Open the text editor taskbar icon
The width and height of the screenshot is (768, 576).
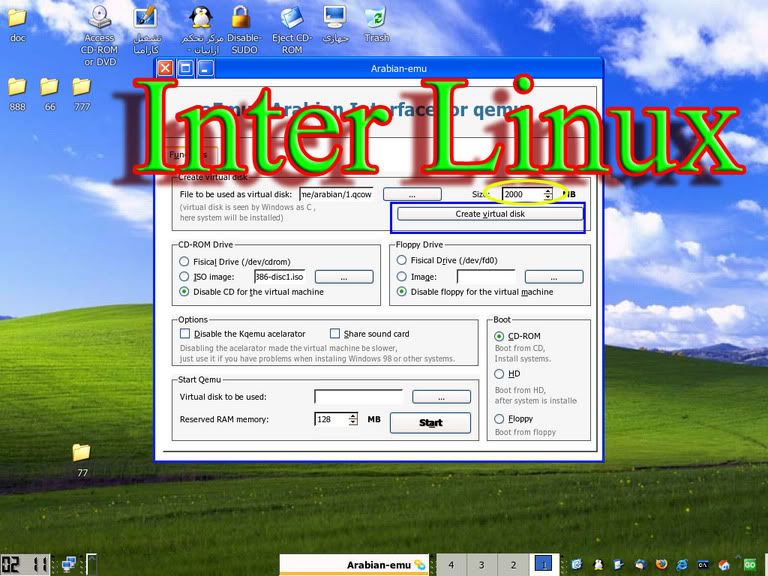point(619,565)
